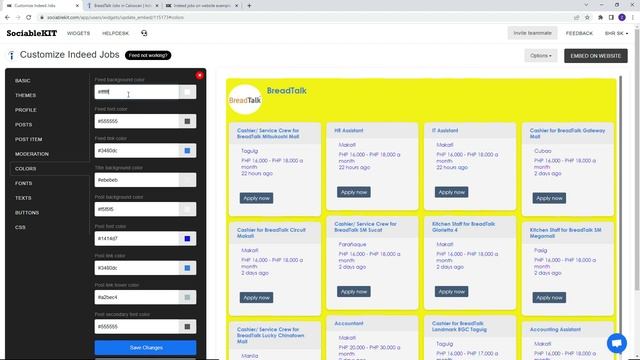Open tab search chevron in title bar

click(x=586, y=5)
